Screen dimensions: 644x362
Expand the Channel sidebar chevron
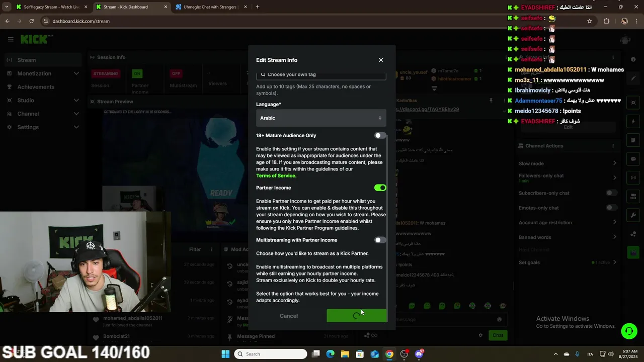tap(76, 114)
